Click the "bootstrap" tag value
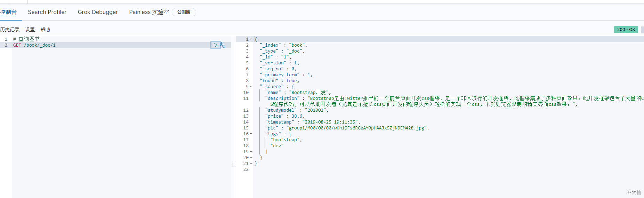The image size is (644, 198). pos(285,140)
